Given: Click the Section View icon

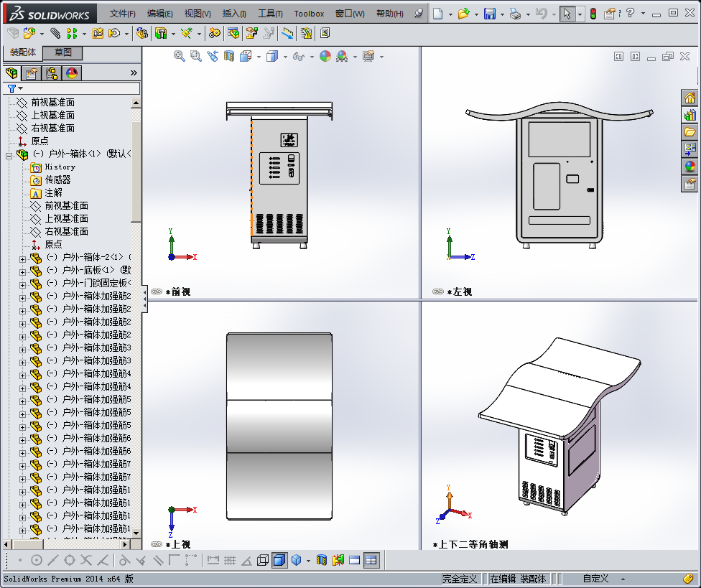Looking at the screenshot, I should (229, 56).
